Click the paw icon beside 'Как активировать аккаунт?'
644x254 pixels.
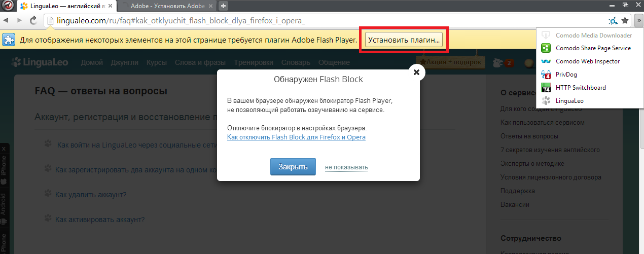48,219
